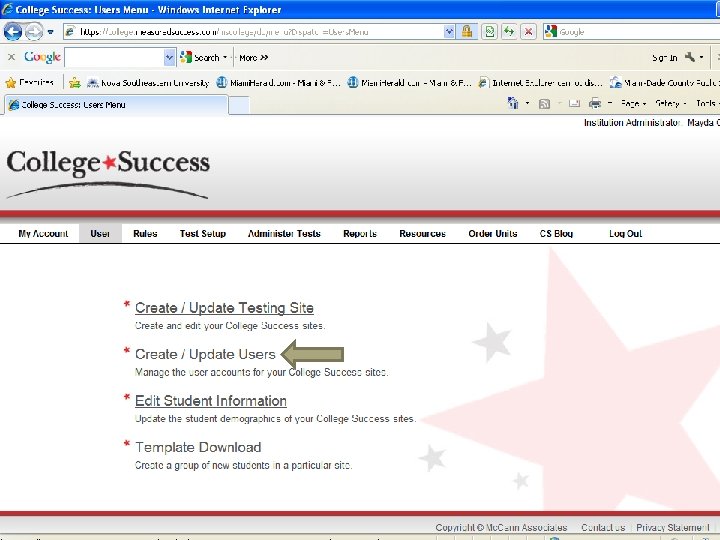Select the User nav tab

pyautogui.click(x=100, y=233)
